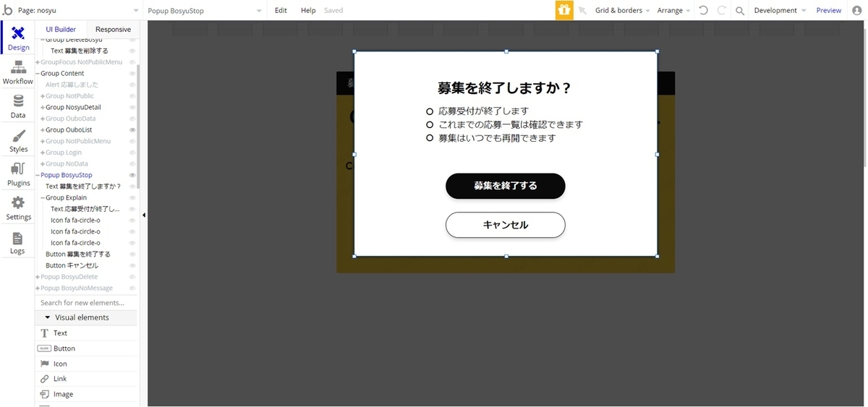Select the Popup BosyuNoMessage tree row
The width and height of the screenshot is (868, 407).
(77, 288)
